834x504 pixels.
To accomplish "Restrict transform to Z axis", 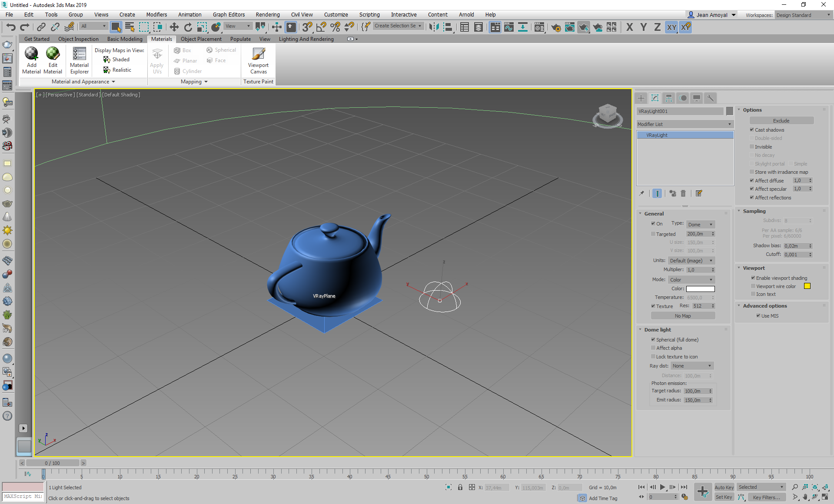I will point(657,27).
